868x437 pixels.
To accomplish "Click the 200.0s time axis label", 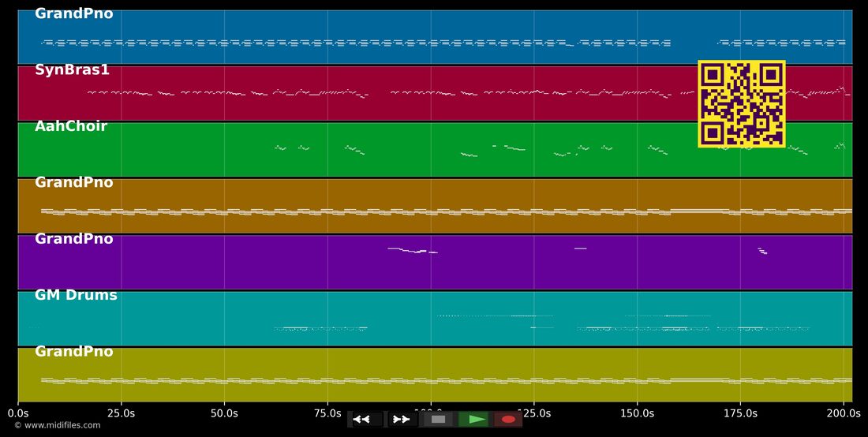I will (x=844, y=413).
